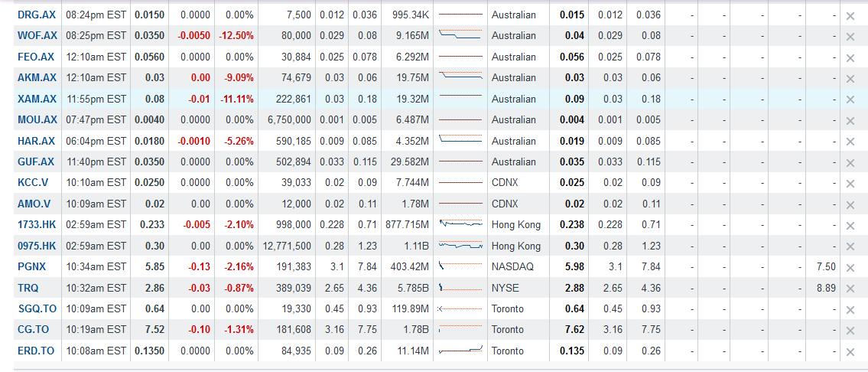The image size is (868, 372).
Task: Remove XAM.AX using its X icon
Action: tap(850, 100)
